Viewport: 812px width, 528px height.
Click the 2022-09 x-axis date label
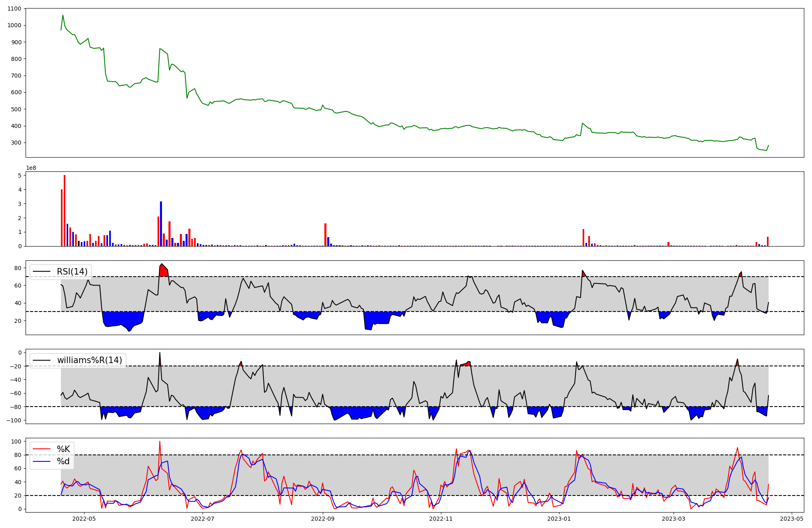tap(323, 519)
